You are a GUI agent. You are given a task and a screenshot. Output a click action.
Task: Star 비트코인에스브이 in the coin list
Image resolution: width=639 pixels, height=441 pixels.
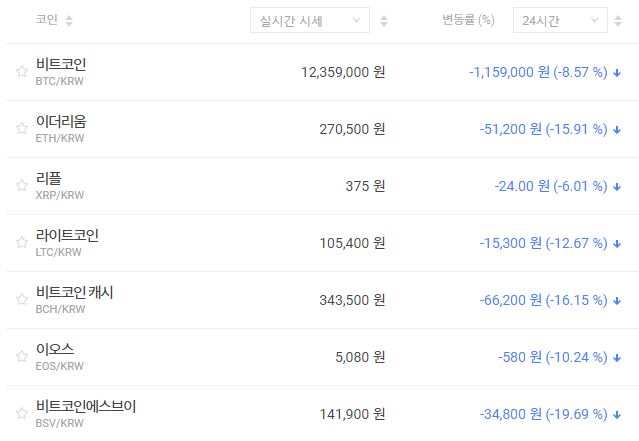(x=21, y=414)
